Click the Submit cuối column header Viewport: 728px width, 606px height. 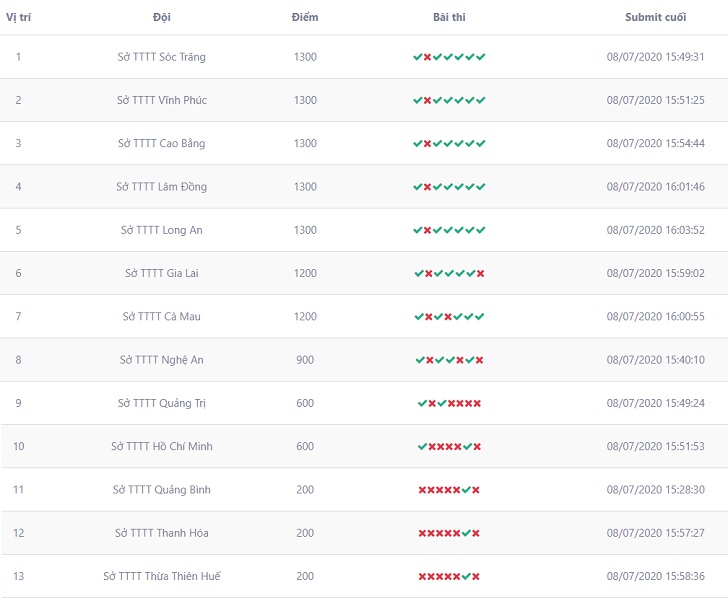[655, 17]
